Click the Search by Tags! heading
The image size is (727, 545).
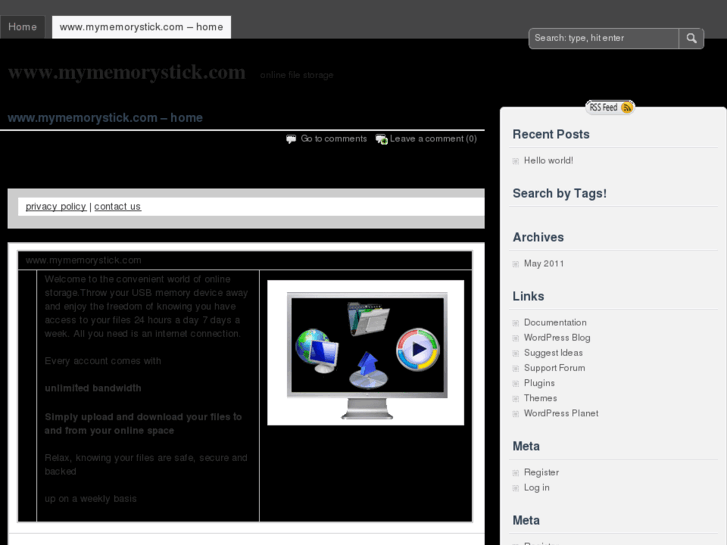(560, 193)
